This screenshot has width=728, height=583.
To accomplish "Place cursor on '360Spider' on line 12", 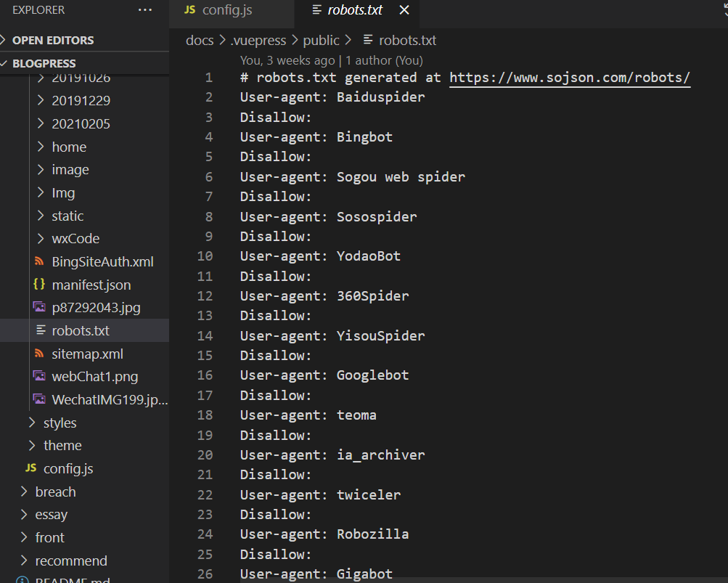I will pyautogui.click(x=373, y=296).
